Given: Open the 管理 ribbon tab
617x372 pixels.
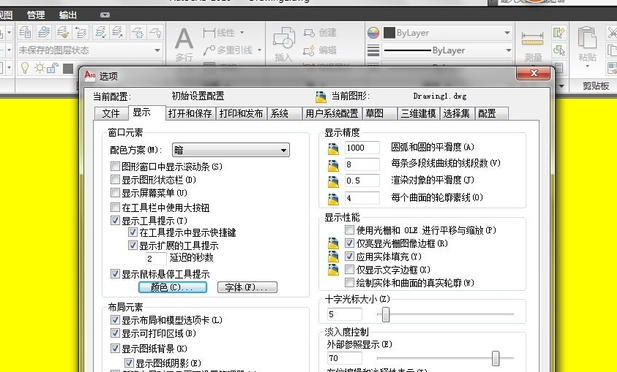Looking at the screenshot, I should (x=35, y=15).
